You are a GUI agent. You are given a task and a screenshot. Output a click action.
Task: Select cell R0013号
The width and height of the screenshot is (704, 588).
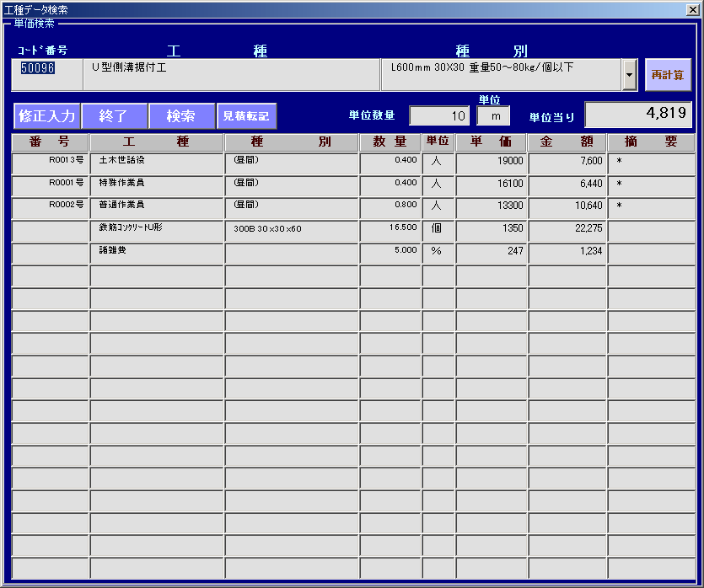coord(50,163)
